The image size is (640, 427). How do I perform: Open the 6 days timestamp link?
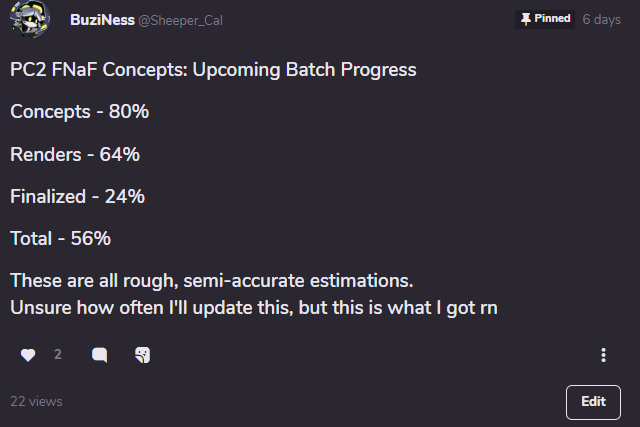pyautogui.click(x=601, y=19)
